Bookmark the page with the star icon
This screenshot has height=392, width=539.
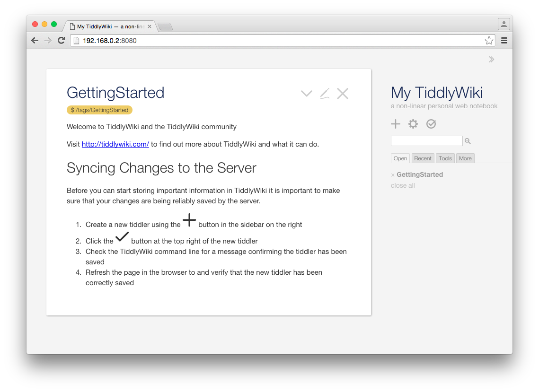point(489,41)
